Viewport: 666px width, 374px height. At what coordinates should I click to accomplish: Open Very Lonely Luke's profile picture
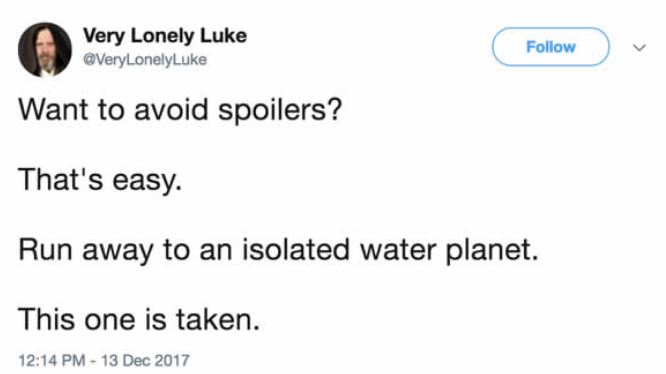click(x=45, y=50)
